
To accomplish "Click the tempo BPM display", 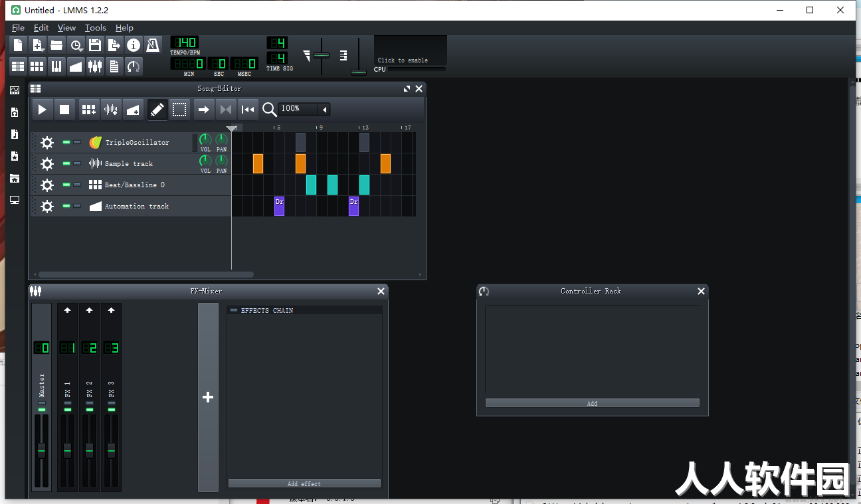I will tap(184, 42).
